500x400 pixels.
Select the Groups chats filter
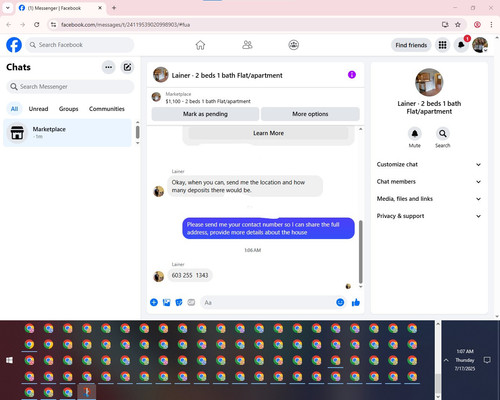click(68, 109)
